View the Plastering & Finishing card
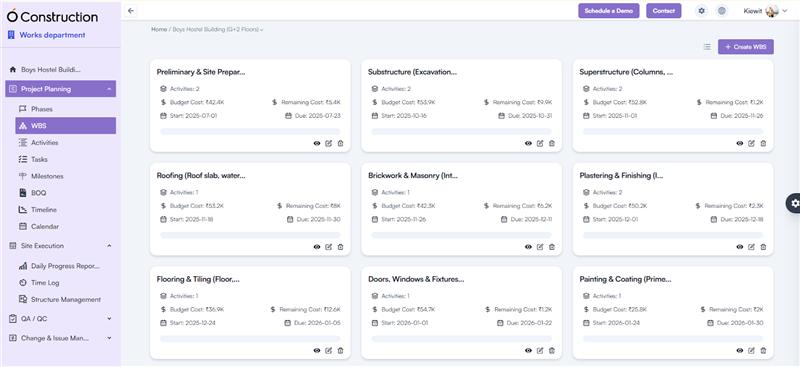This screenshot has height=367, width=800. click(740, 247)
